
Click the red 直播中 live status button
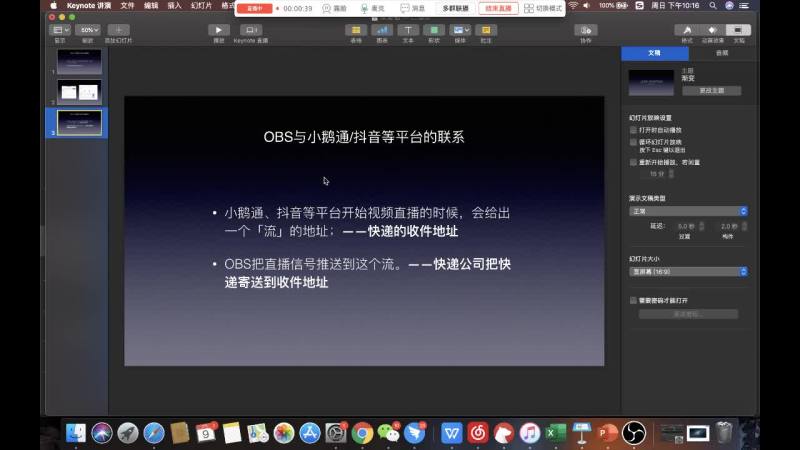(255, 9)
